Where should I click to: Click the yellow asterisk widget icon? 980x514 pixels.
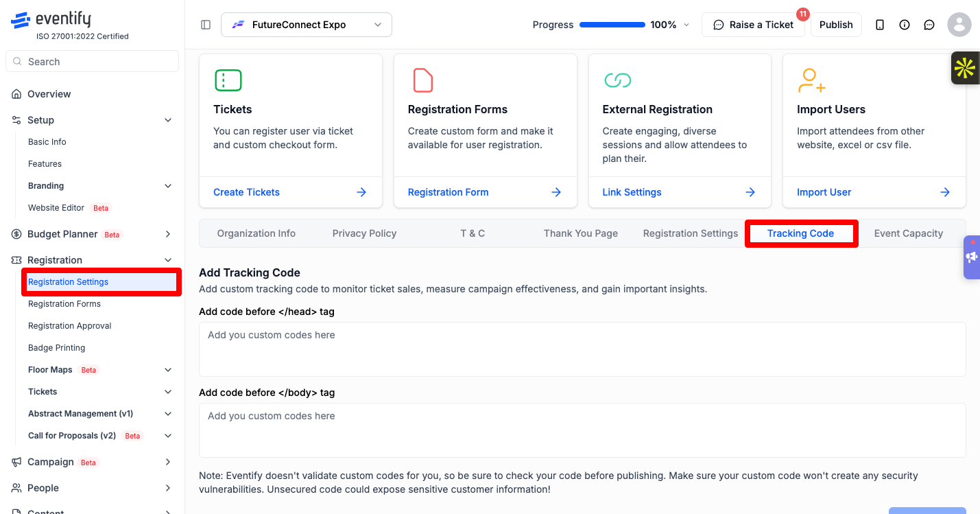(965, 68)
